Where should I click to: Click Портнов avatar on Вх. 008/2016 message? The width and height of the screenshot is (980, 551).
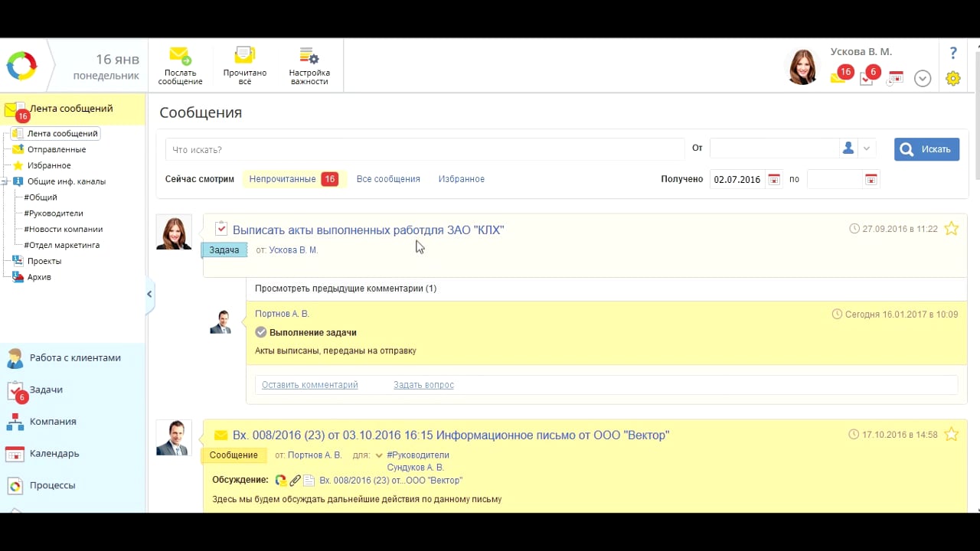[x=173, y=438]
